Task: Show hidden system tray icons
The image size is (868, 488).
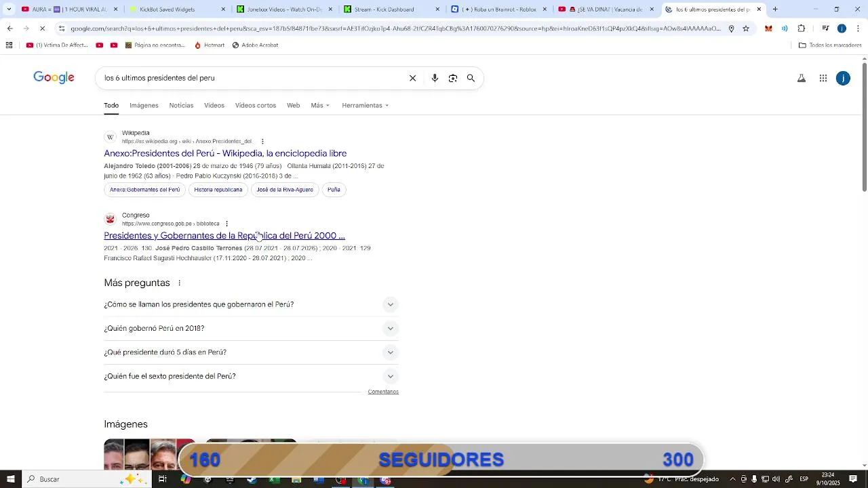Action: [732, 479]
